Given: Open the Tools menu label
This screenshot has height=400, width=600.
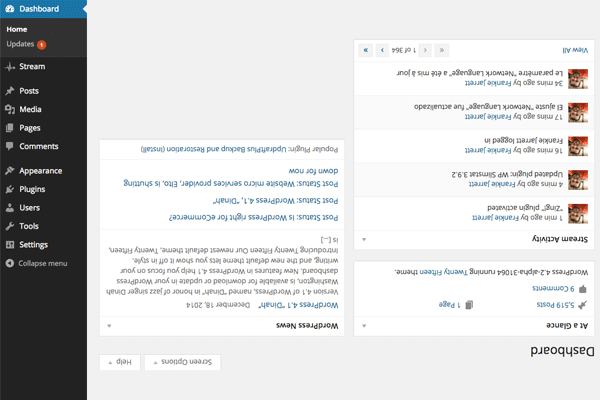Looking at the screenshot, I should click(x=29, y=226).
